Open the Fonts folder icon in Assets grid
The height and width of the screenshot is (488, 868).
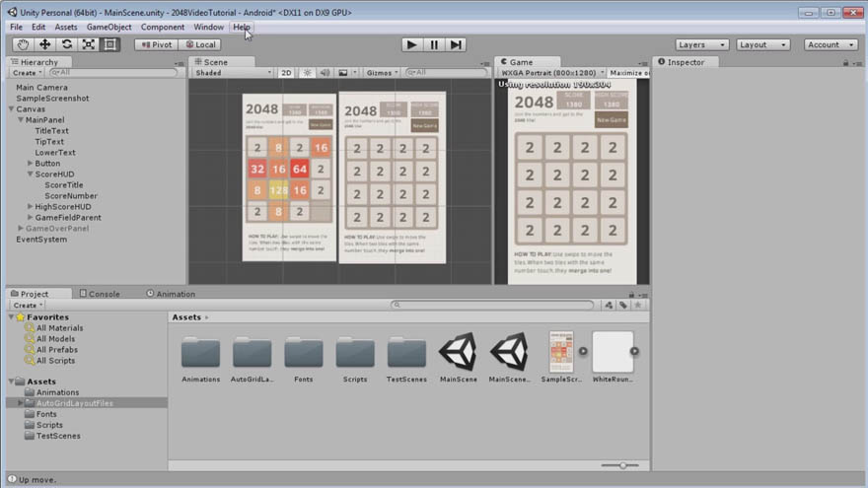(304, 352)
